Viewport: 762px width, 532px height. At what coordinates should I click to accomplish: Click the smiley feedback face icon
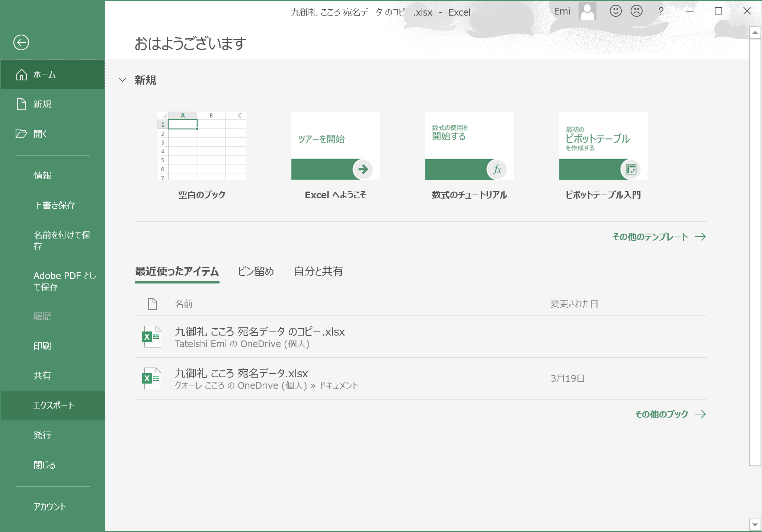[x=615, y=11]
